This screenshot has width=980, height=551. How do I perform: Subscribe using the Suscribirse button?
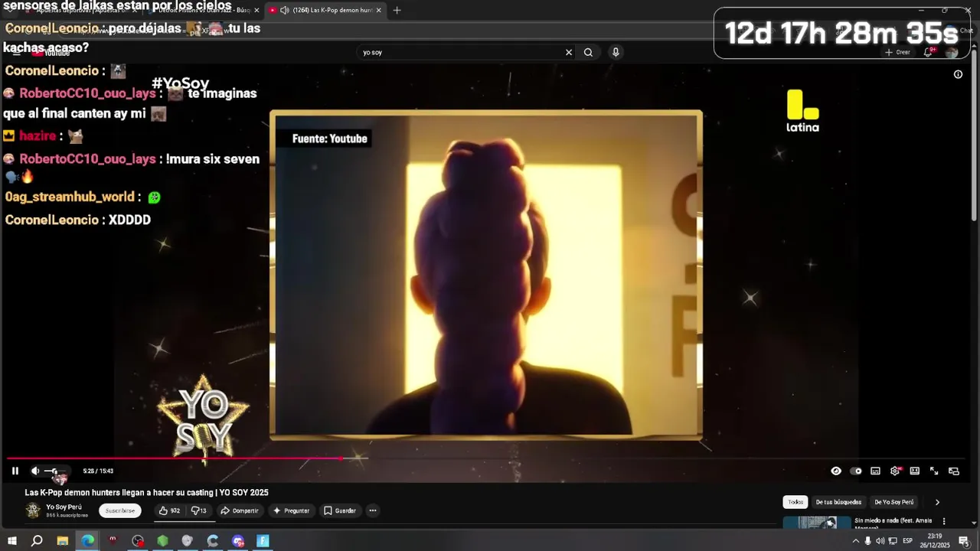120,510
